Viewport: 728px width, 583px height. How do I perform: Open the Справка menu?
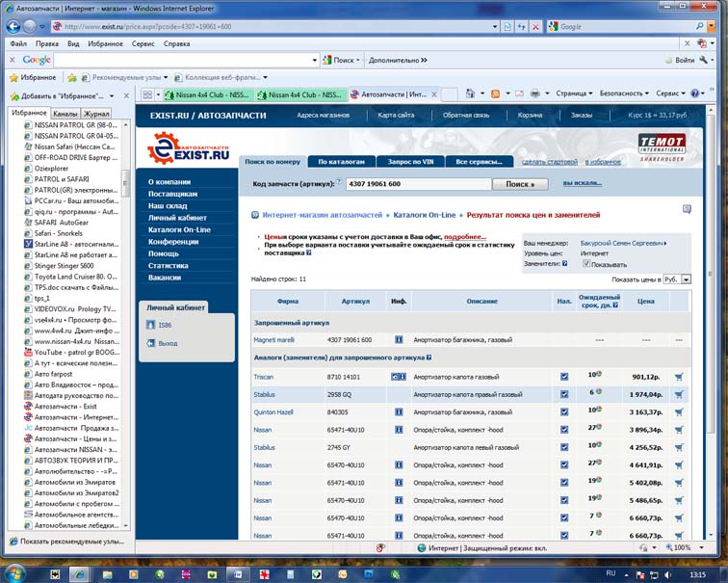176,43
